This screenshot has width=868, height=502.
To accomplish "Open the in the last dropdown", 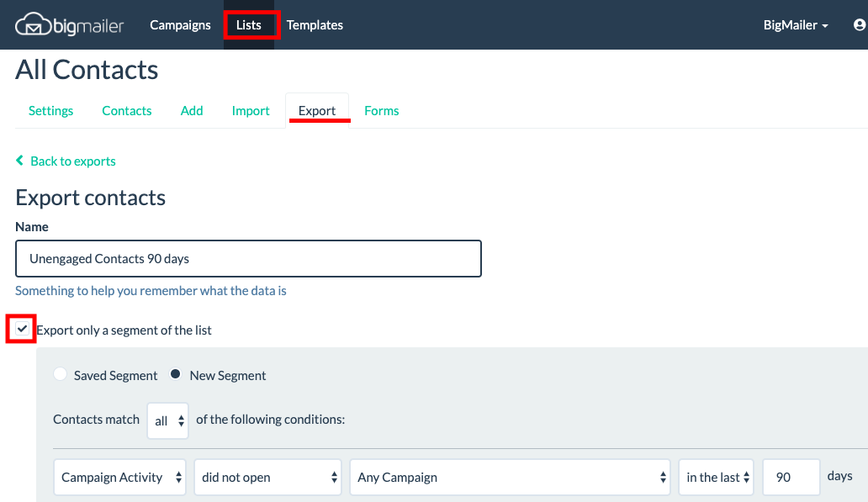I will coord(717,477).
